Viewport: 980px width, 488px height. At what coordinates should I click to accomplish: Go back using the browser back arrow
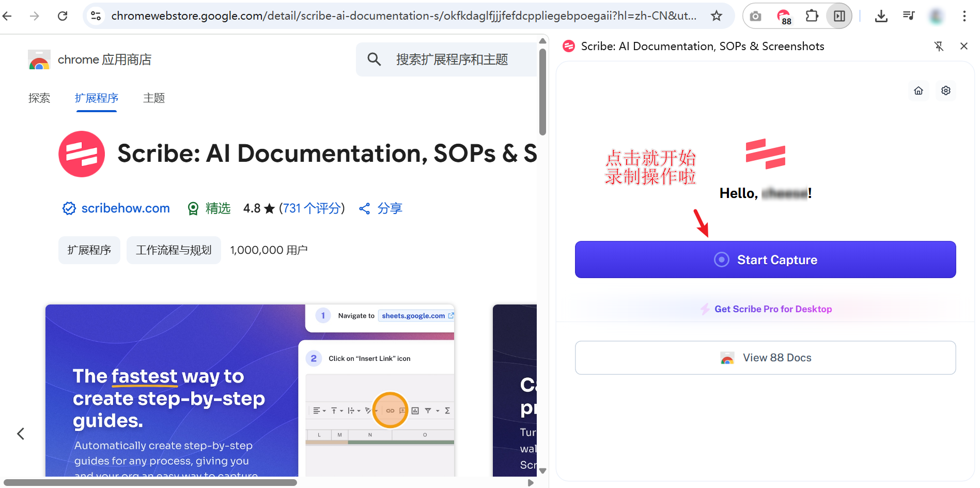click(x=7, y=16)
